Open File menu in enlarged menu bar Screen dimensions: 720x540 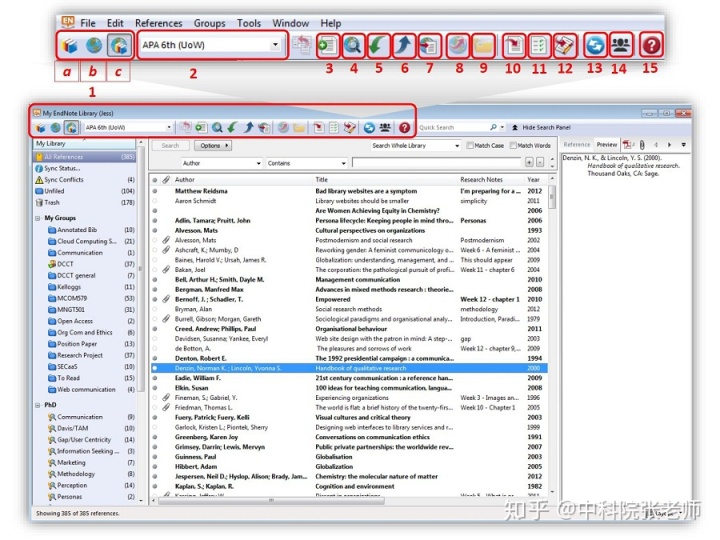(x=88, y=23)
